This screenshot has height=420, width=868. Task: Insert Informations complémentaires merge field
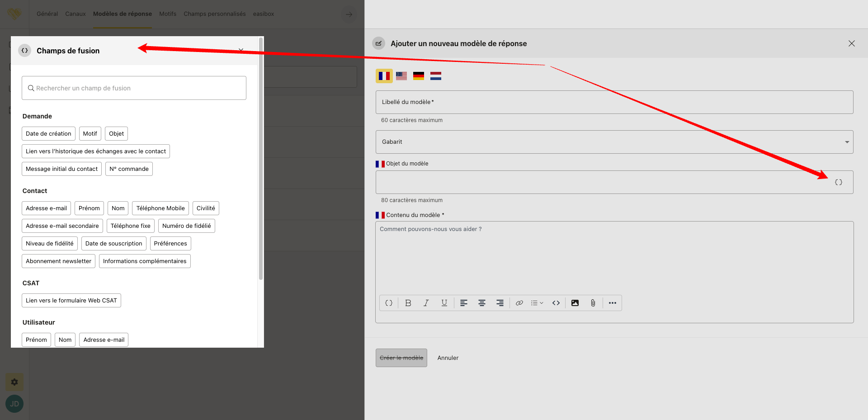pyautogui.click(x=145, y=261)
